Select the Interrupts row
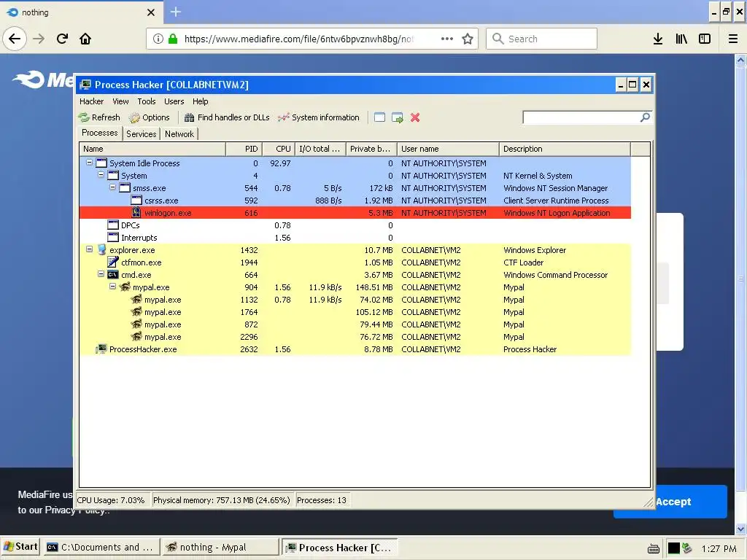747x560 pixels. (x=355, y=238)
